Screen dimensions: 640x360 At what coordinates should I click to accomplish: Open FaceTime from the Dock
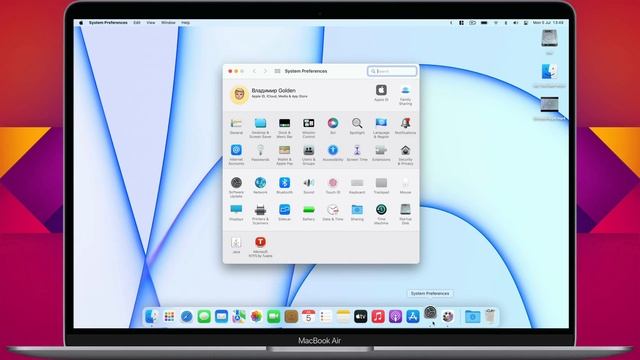(273, 316)
